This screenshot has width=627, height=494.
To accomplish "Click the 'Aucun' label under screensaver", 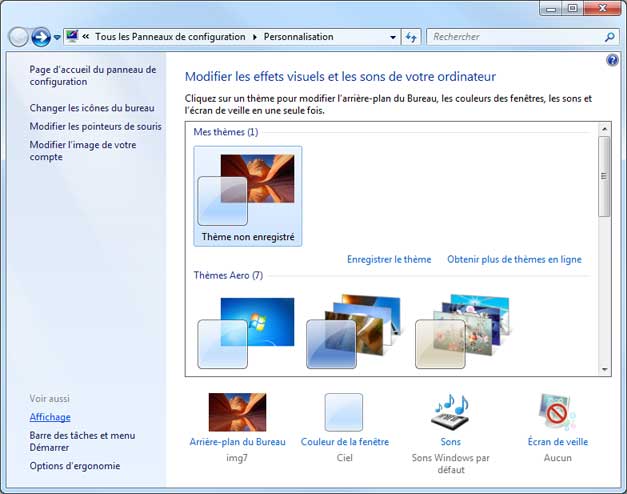I will click(x=558, y=458).
